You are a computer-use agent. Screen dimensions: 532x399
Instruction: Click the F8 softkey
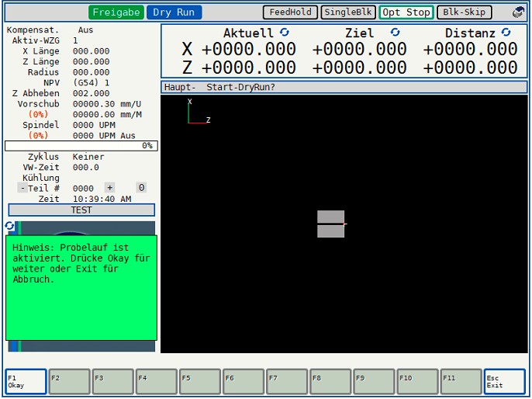coord(330,382)
